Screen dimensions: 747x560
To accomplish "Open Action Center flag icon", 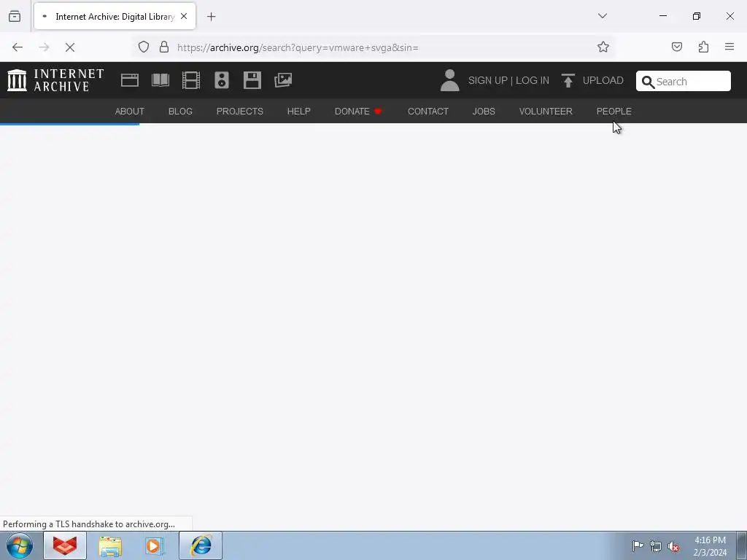I will tap(638, 546).
